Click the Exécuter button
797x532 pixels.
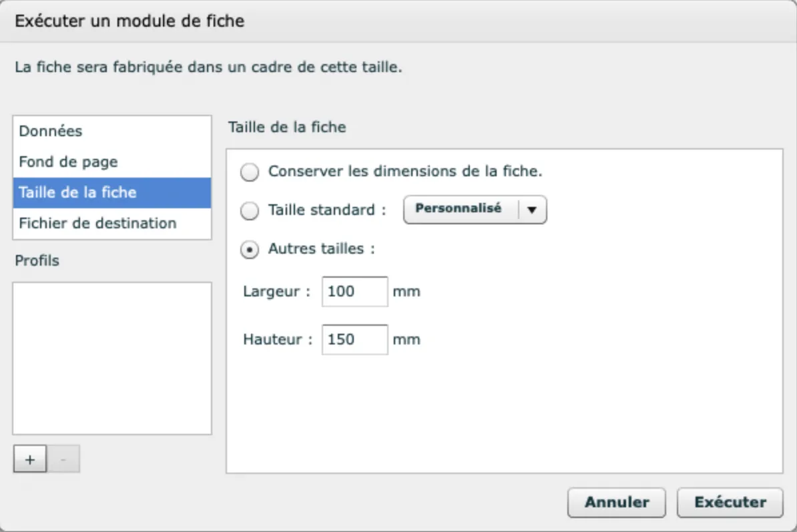[x=730, y=503]
